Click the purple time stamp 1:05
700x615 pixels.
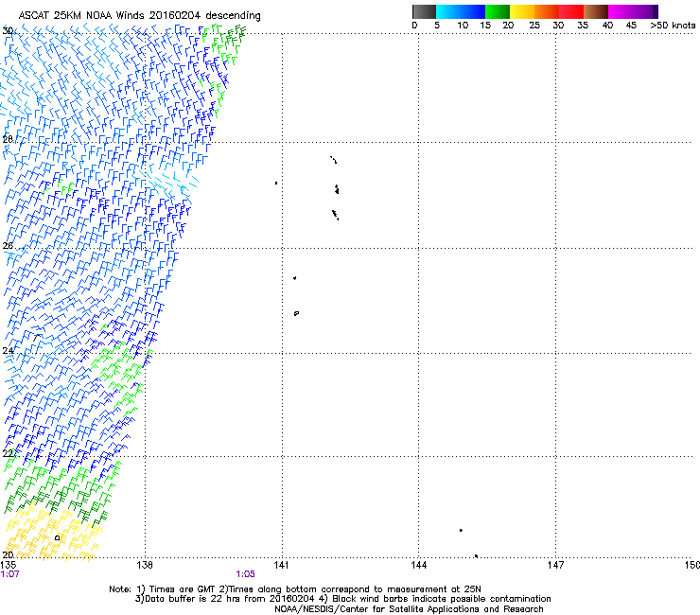246,574
